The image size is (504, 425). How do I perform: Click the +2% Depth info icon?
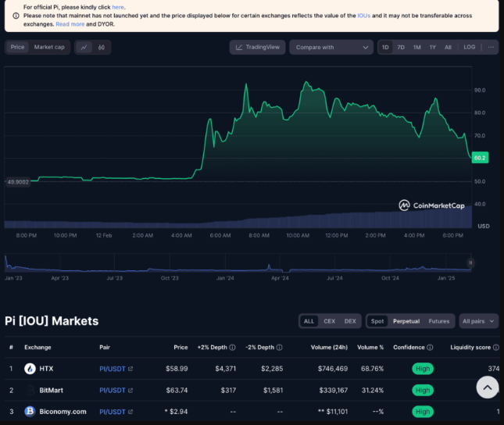(232, 347)
